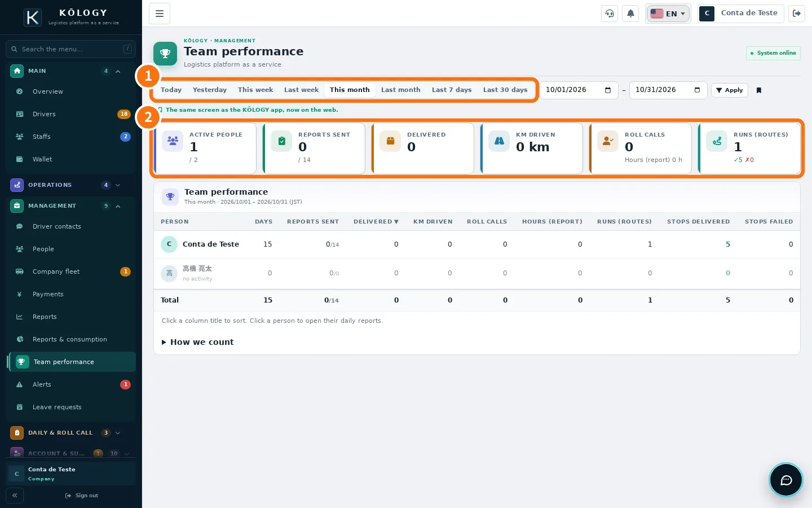Viewport: 812px width, 508px height.
Task: Open Conta de Teste row in table
Action: pos(476,244)
